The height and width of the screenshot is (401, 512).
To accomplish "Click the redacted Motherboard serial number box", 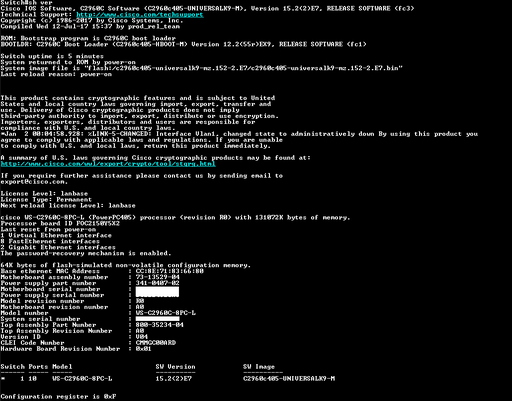I will tap(157, 291).
